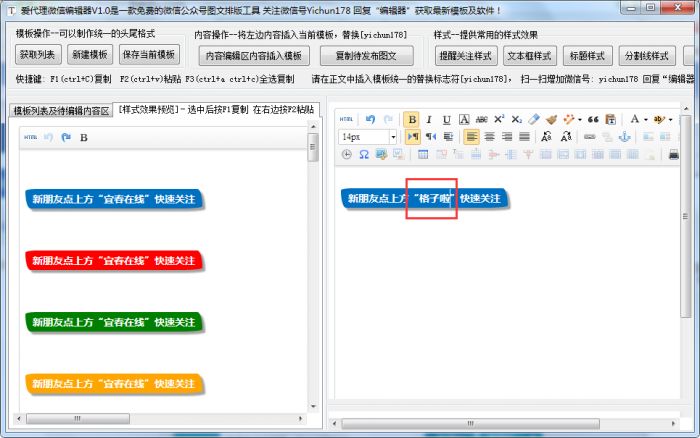Viewport: 700px width, 438px height.
Task: Open 分割线样式 styles
Action: pos(647,56)
